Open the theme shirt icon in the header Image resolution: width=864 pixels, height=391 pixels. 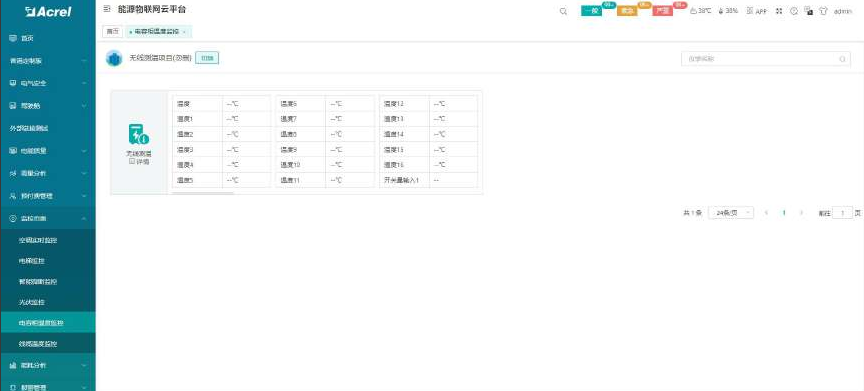pos(823,11)
